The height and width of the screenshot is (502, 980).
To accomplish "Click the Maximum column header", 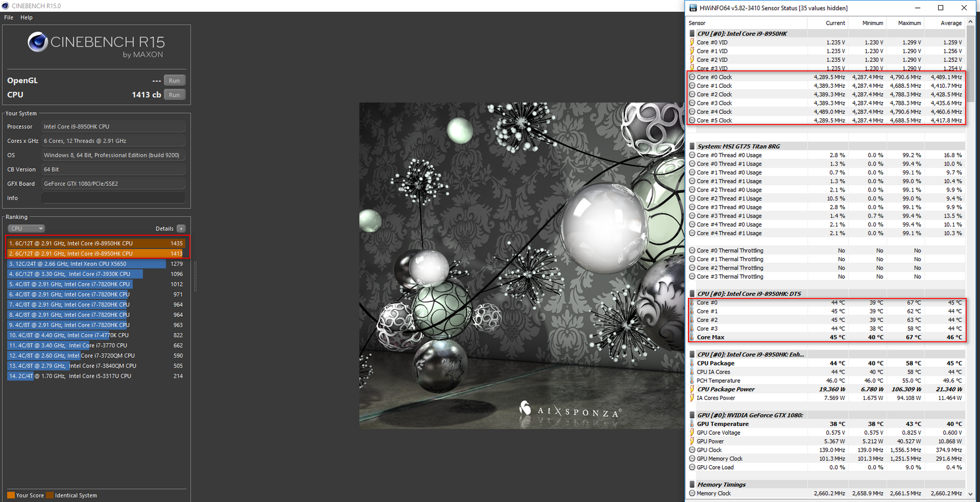I will point(910,23).
